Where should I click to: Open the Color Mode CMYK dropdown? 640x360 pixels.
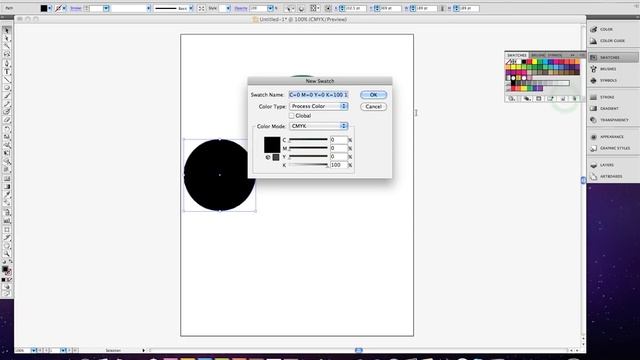click(318, 126)
